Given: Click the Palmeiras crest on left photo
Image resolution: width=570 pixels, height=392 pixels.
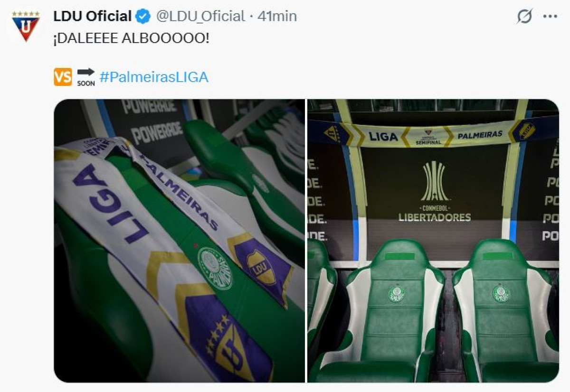Looking at the screenshot, I should 215,268.
